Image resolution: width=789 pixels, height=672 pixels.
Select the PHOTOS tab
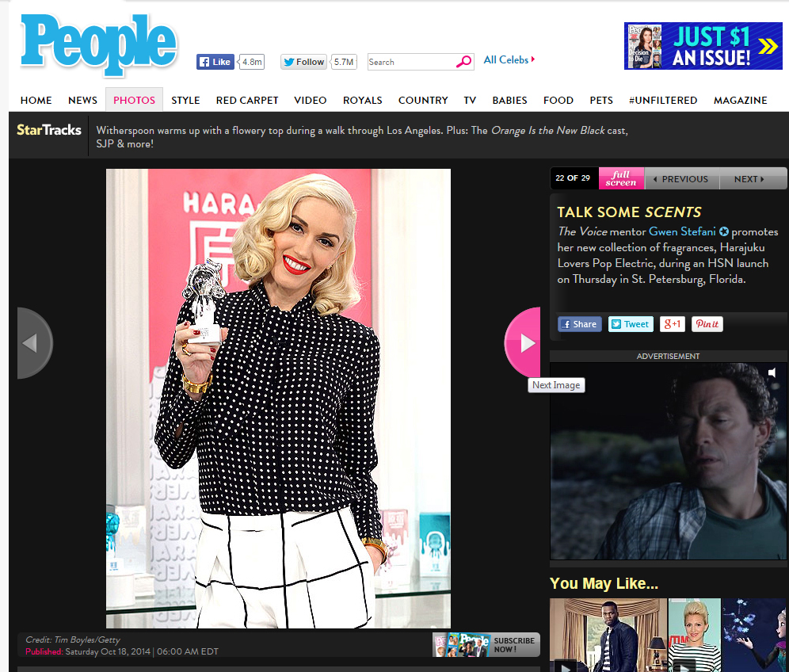134,100
